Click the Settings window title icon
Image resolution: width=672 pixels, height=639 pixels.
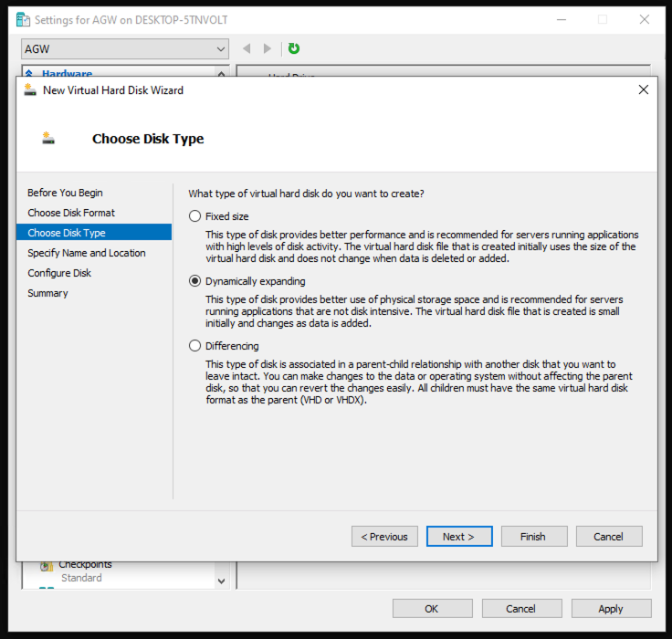point(24,19)
